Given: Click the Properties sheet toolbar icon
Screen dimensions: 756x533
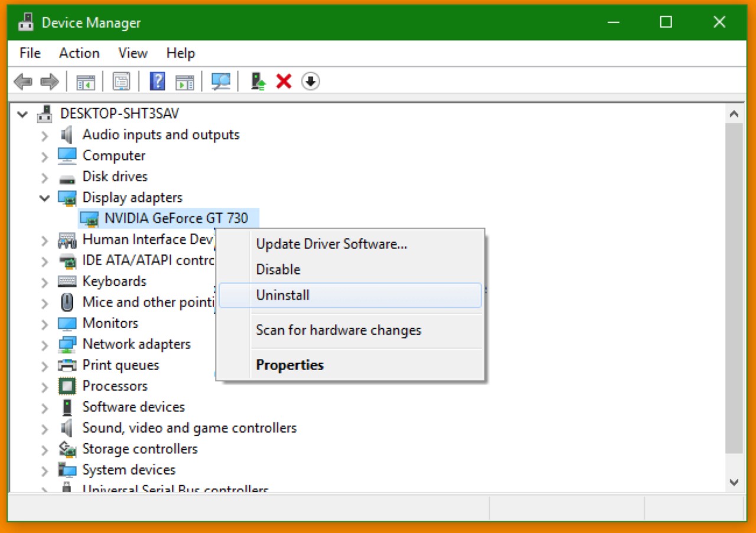Looking at the screenshot, I should click(121, 81).
